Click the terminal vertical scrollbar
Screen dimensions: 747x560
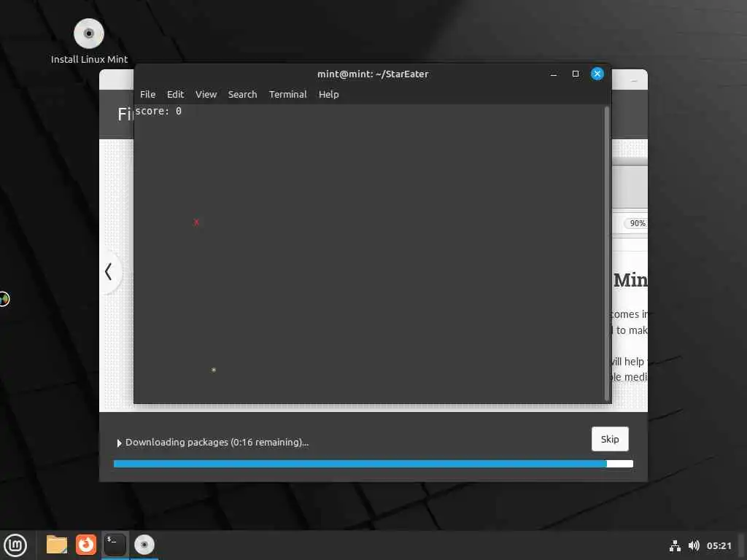606,253
